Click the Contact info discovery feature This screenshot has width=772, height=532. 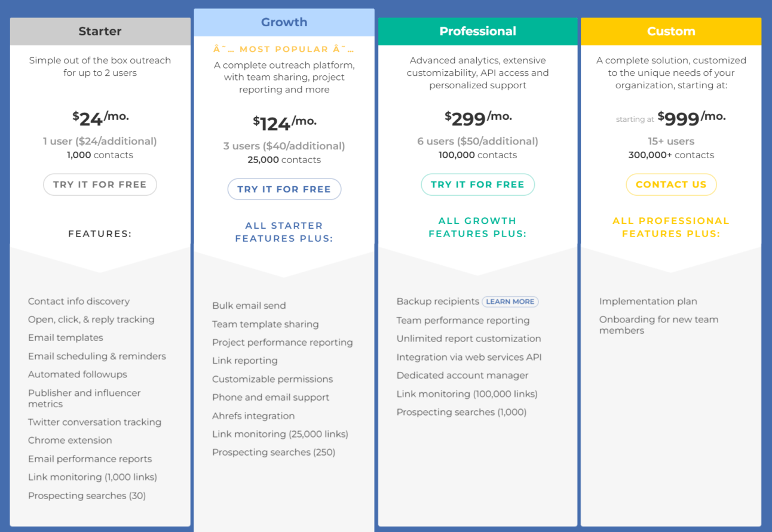79,302
